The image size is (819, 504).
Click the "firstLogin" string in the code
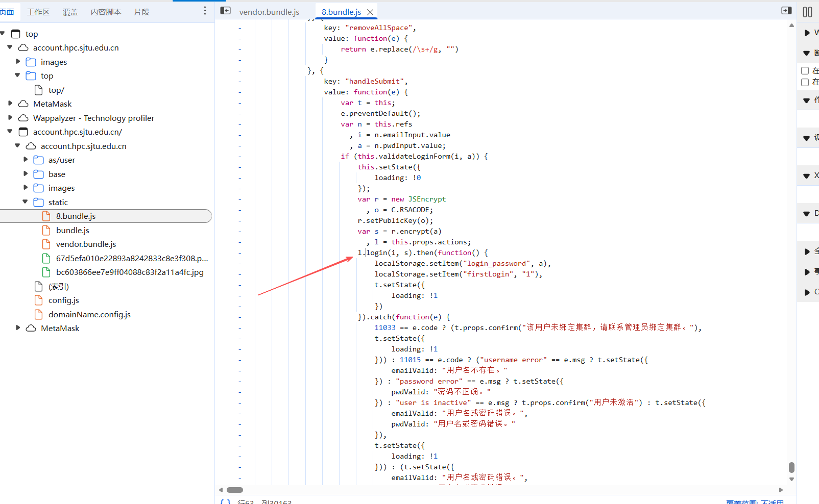pyautogui.click(x=488, y=274)
